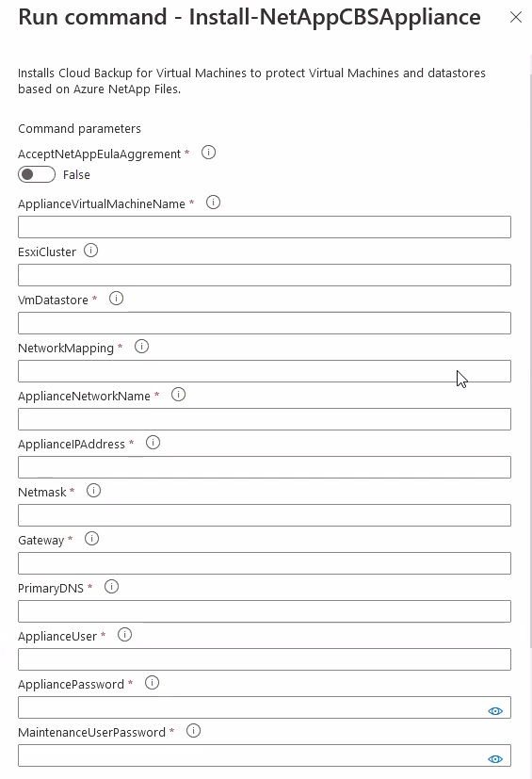Image resolution: width=532 pixels, height=779 pixels.
Task: Click the ApplianceIPAddress info icon
Action: (153, 443)
